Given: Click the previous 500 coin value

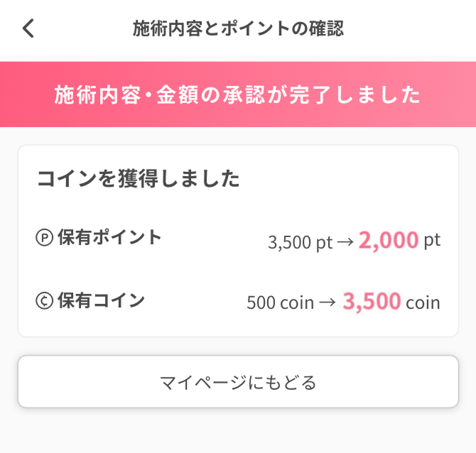Looking at the screenshot, I should point(280,303).
